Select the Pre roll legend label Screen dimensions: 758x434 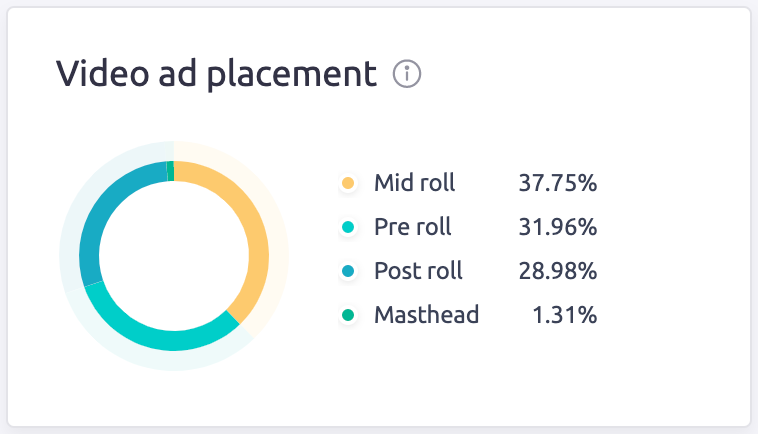[x=412, y=227]
